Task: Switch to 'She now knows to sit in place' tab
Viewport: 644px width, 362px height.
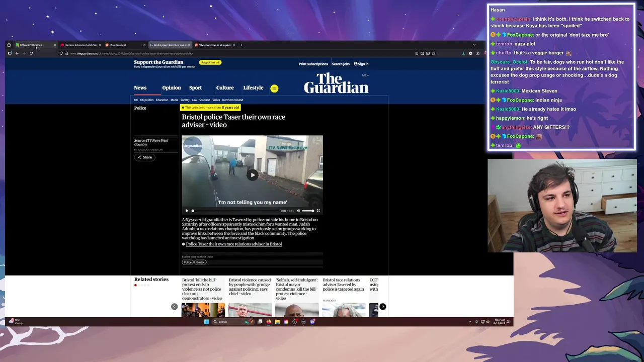Action: pos(214,45)
